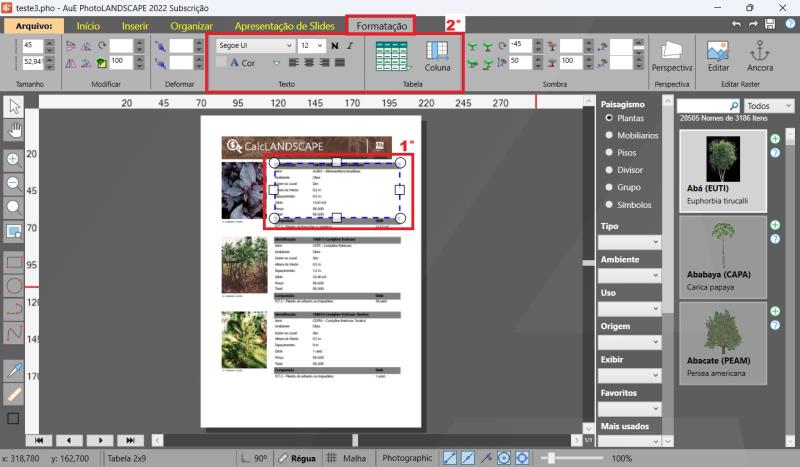
Task: Select the Mobiliarios radio option
Action: (610, 135)
